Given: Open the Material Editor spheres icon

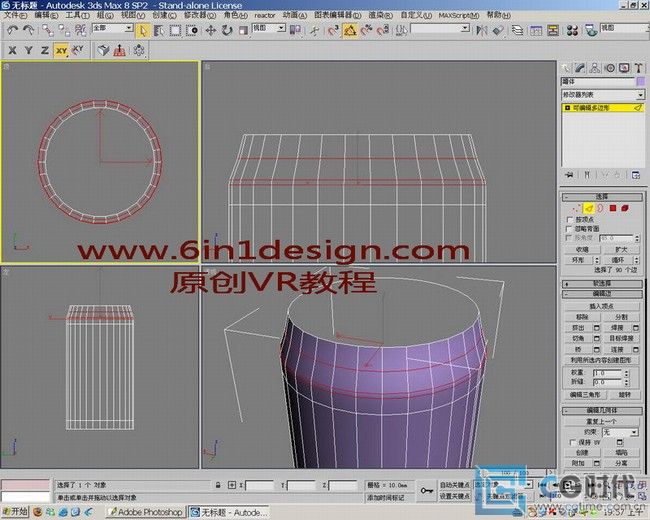Looking at the screenshot, I should 572,30.
